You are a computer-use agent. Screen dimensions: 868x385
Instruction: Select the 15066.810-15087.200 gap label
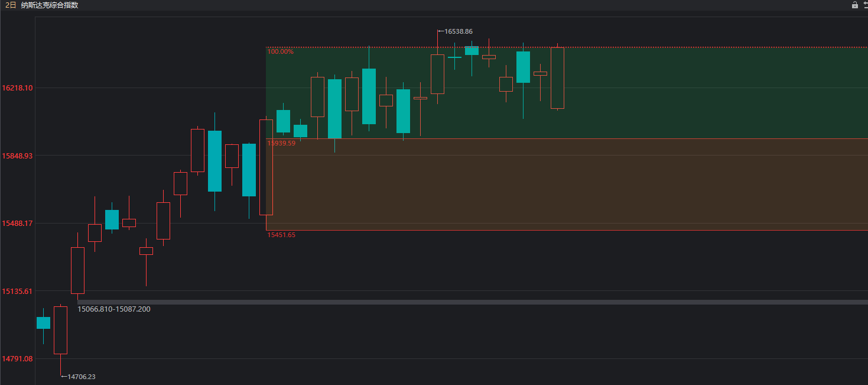[x=114, y=309]
